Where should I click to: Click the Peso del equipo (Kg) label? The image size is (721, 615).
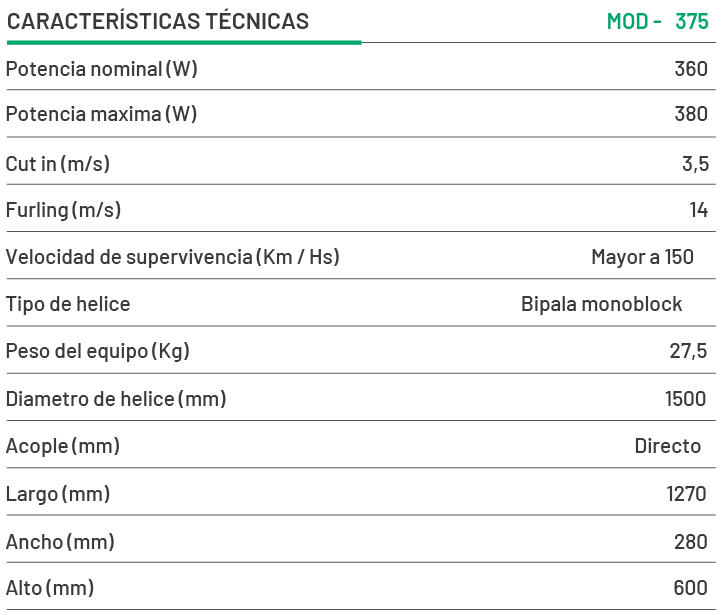97,351
